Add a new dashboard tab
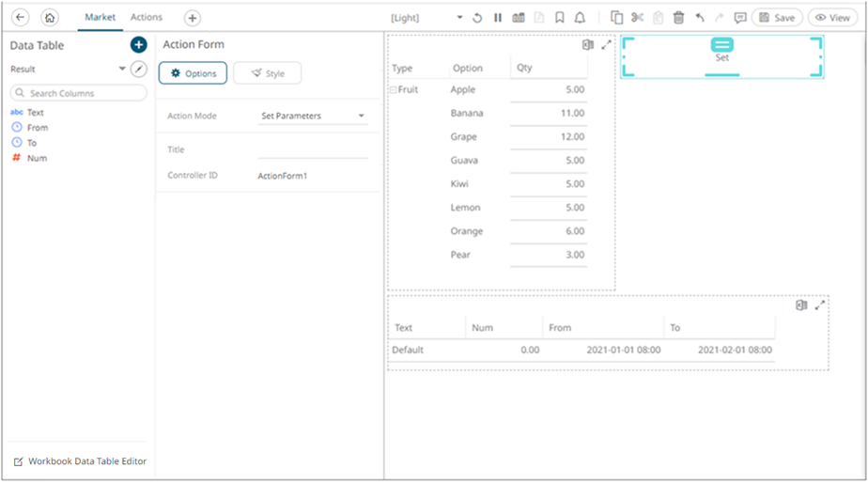 coord(192,18)
